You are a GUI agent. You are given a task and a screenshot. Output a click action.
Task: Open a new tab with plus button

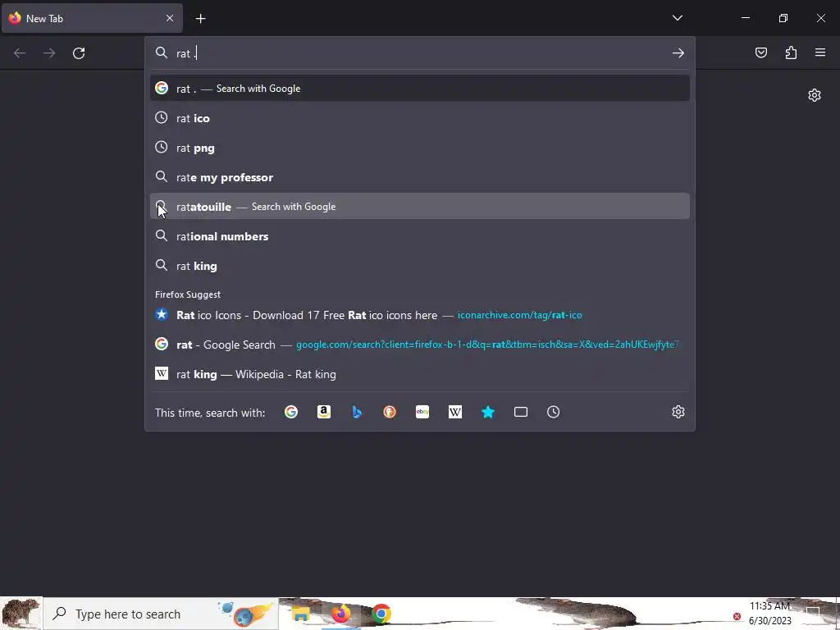200,19
